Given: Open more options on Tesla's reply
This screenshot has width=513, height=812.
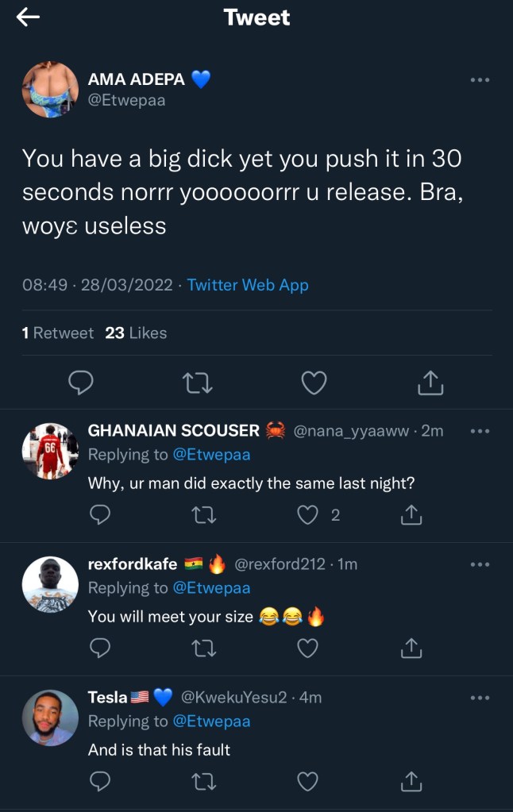Looking at the screenshot, I should (480, 698).
